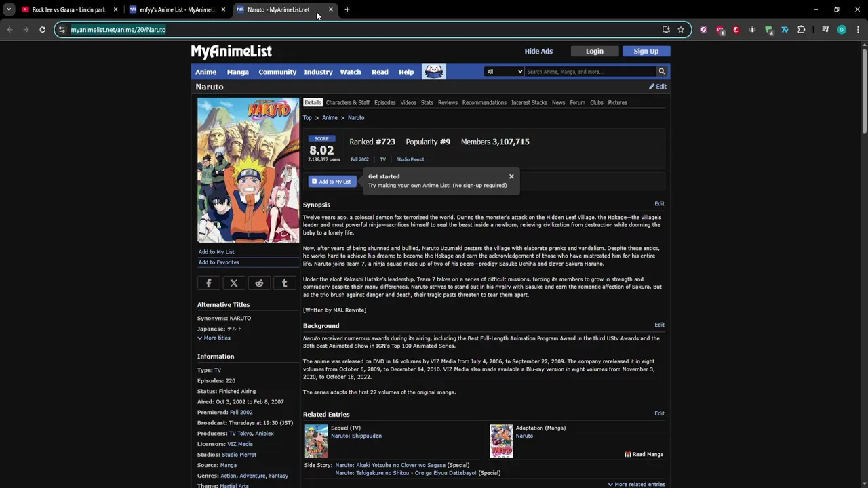Open Studio Pierrot link under score

click(x=410, y=159)
